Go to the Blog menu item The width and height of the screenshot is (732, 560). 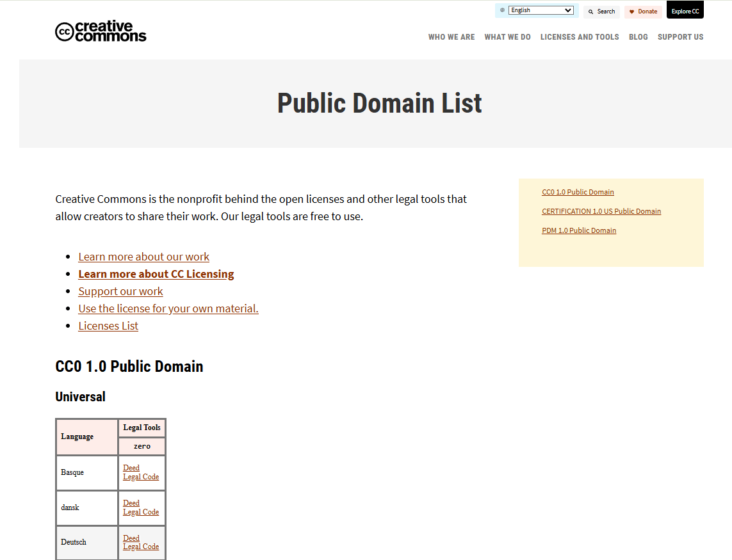coord(638,37)
